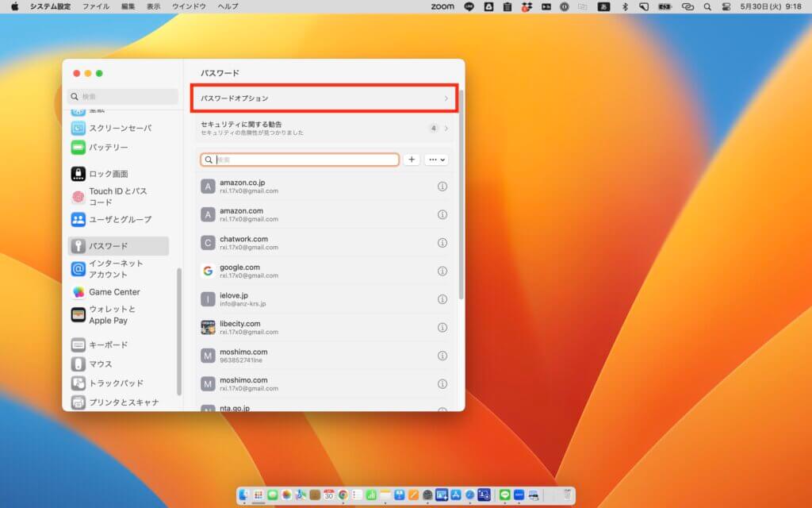The width and height of the screenshot is (812, 508).
Task: Open Spotlight search in menu bar
Action: point(707,6)
